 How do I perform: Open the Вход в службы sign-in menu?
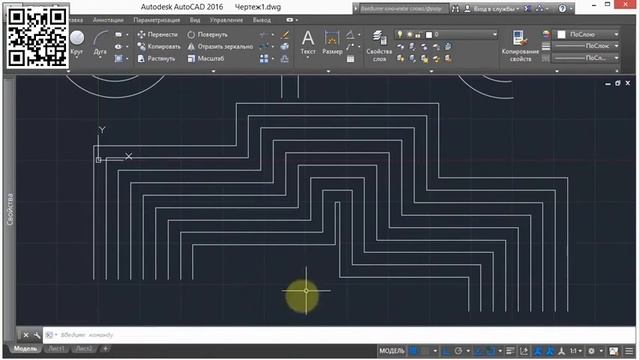[492, 9]
